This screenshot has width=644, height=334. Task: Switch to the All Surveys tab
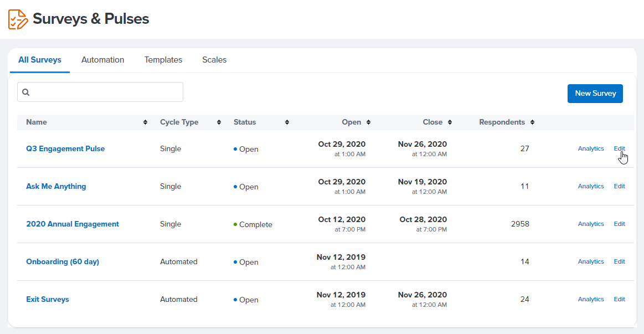[40, 60]
